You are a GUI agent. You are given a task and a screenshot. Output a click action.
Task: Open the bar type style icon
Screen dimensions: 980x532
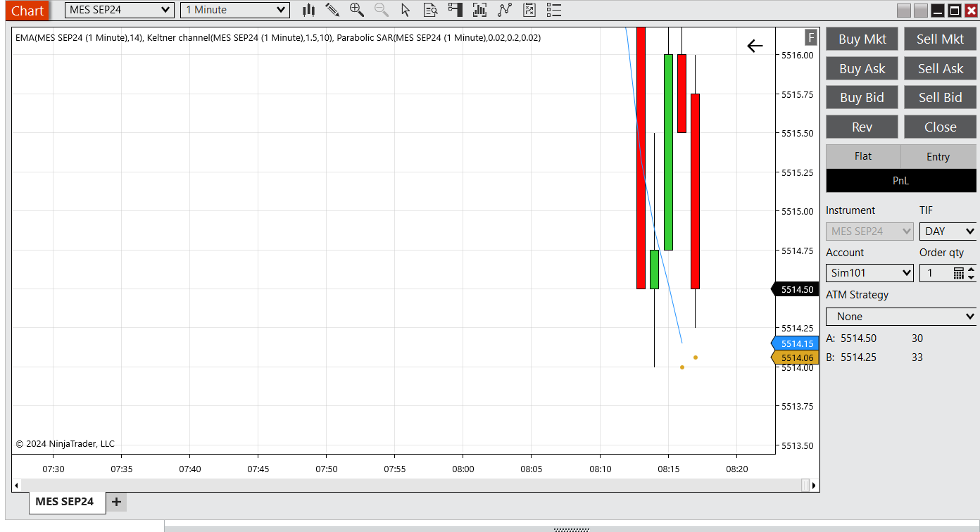point(308,10)
